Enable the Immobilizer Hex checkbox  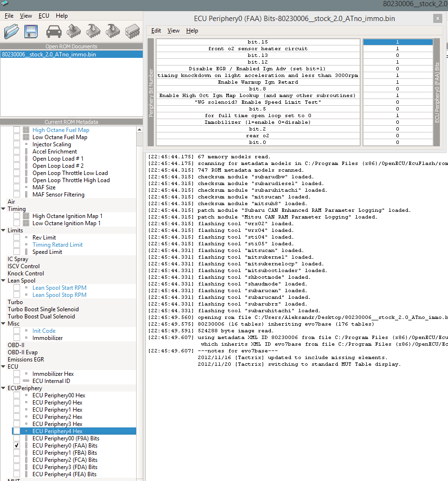[17, 374]
